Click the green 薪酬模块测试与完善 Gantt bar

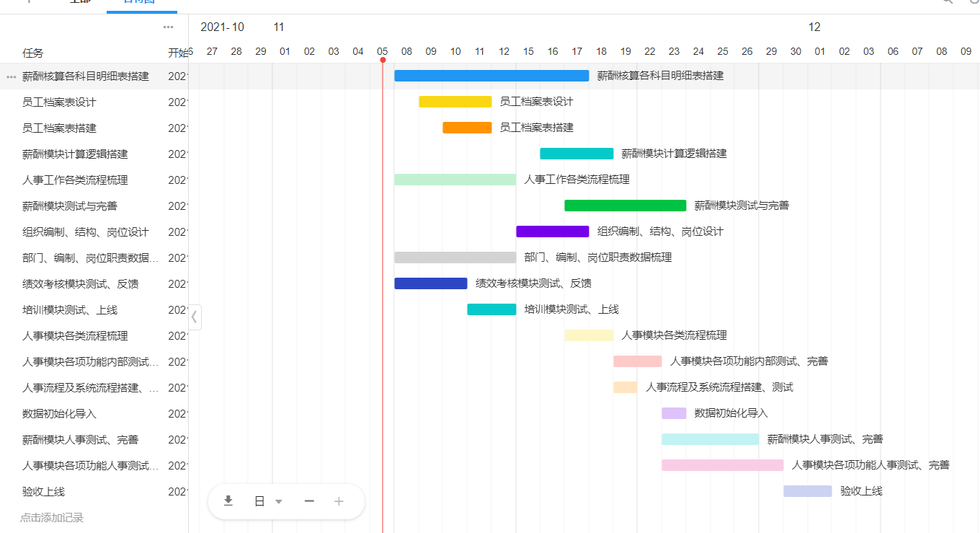point(625,206)
